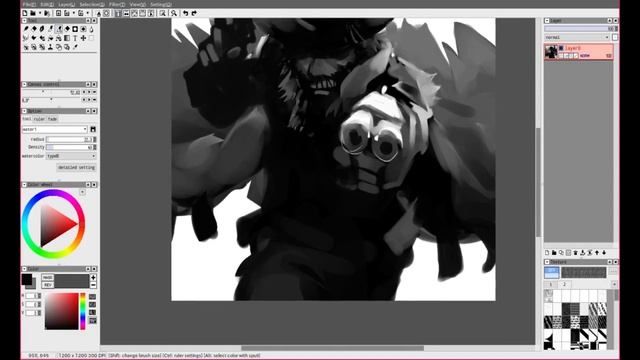The width and height of the screenshot is (640, 360).
Task: Click the new document icon in toolbar
Action: pos(25,13)
